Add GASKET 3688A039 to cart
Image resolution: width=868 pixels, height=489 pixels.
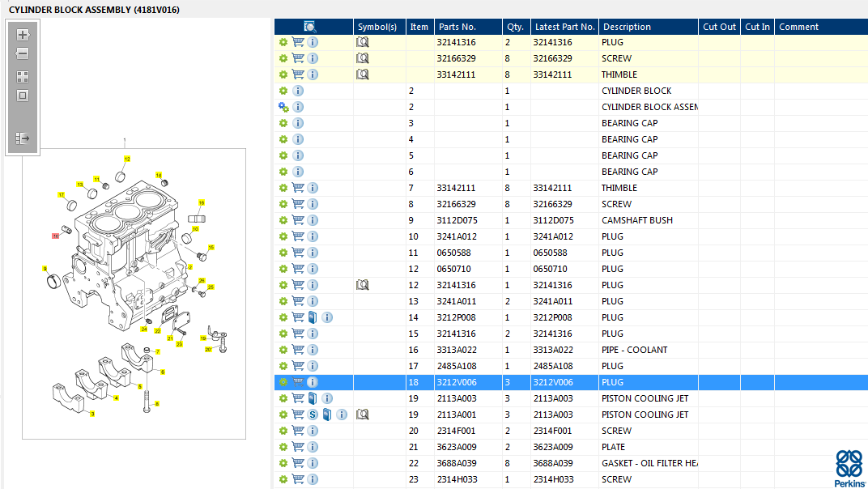[298, 463]
